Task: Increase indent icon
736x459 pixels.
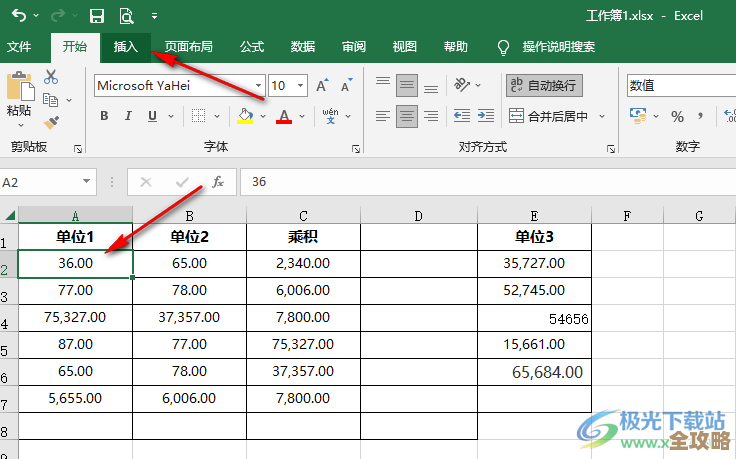Action: (x=486, y=115)
